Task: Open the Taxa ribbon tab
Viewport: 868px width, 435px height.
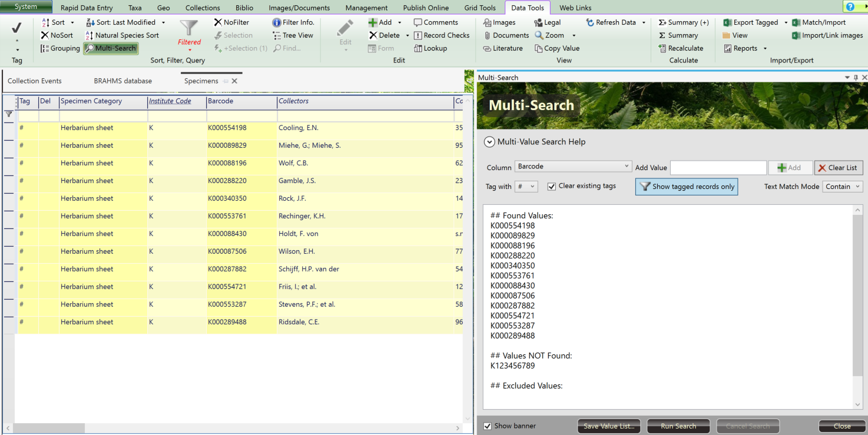Action: pos(135,8)
